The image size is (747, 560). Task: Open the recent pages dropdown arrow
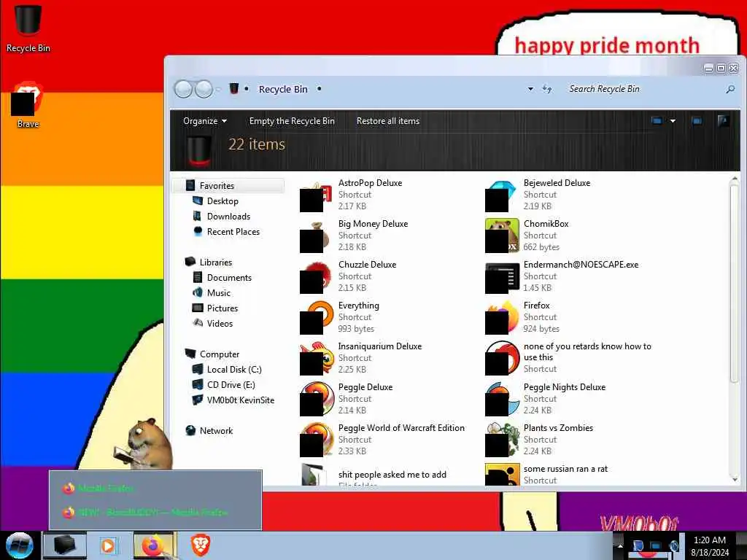[218, 89]
